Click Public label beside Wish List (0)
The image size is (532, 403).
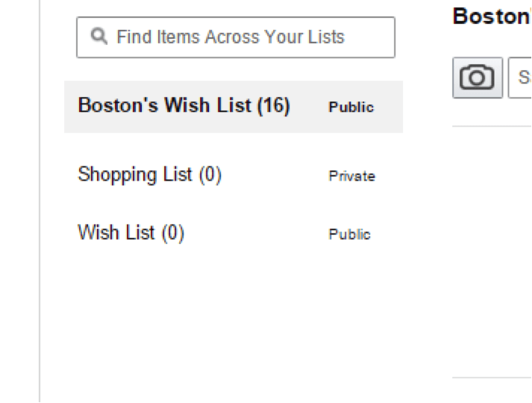[349, 234]
